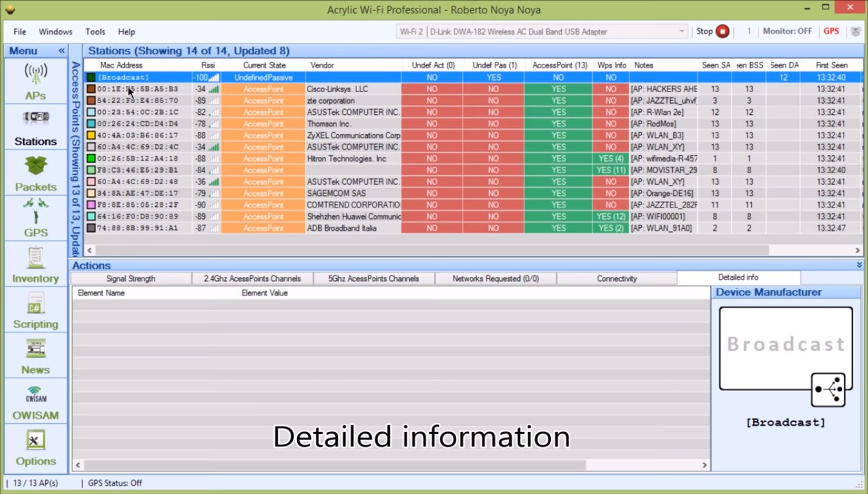Select the [Broadcast] station row
This screenshot has width=868, height=494.
pos(474,77)
